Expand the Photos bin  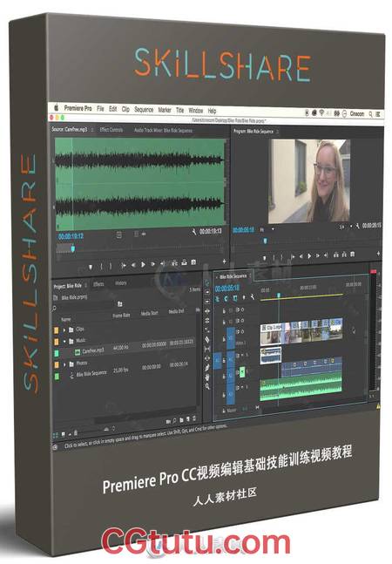coord(64,364)
